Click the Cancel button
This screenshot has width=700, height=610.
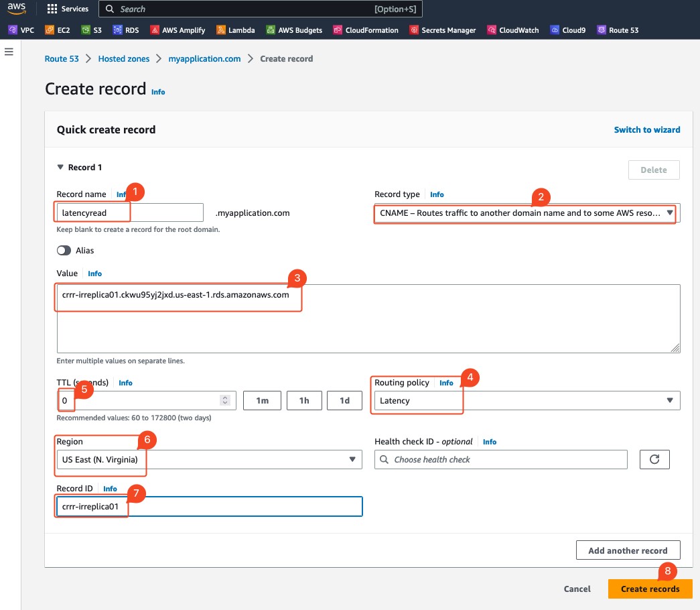tap(577, 589)
